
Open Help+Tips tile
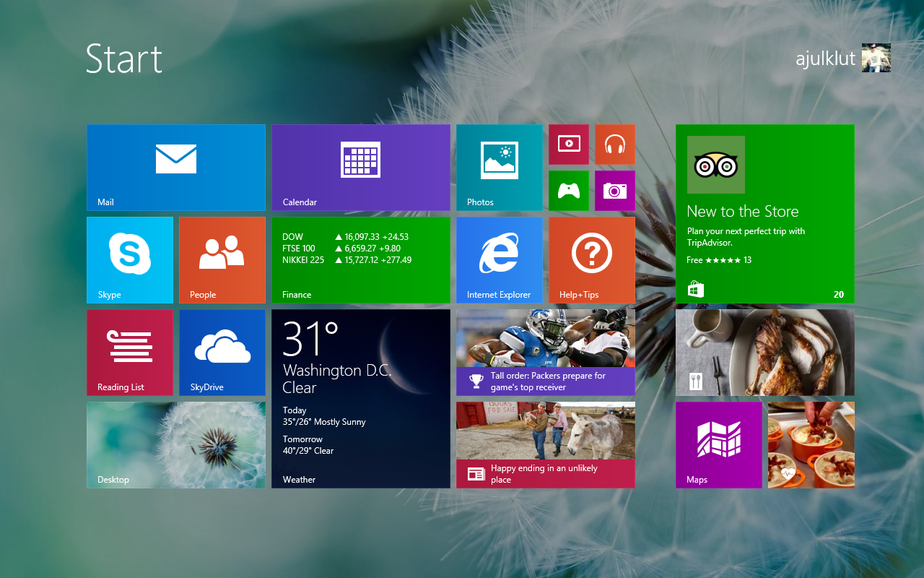click(592, 260)
